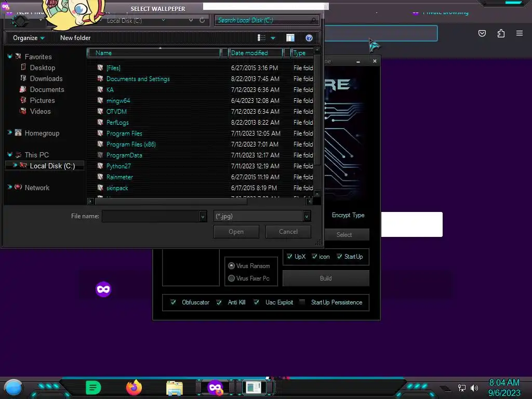Viewport: 532px width, 399px height.
Task: Click the Rainmeter folder icon
Action: [100, 177]
